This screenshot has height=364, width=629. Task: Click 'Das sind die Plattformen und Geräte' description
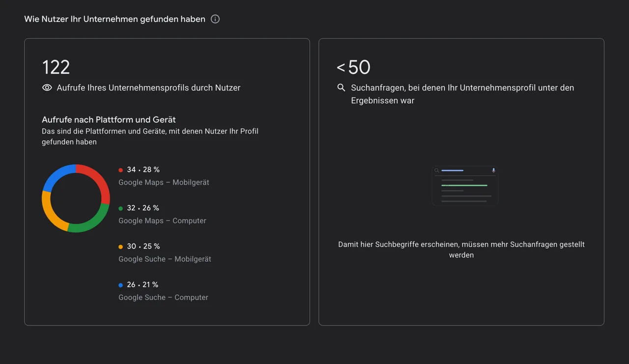(150, 137)
